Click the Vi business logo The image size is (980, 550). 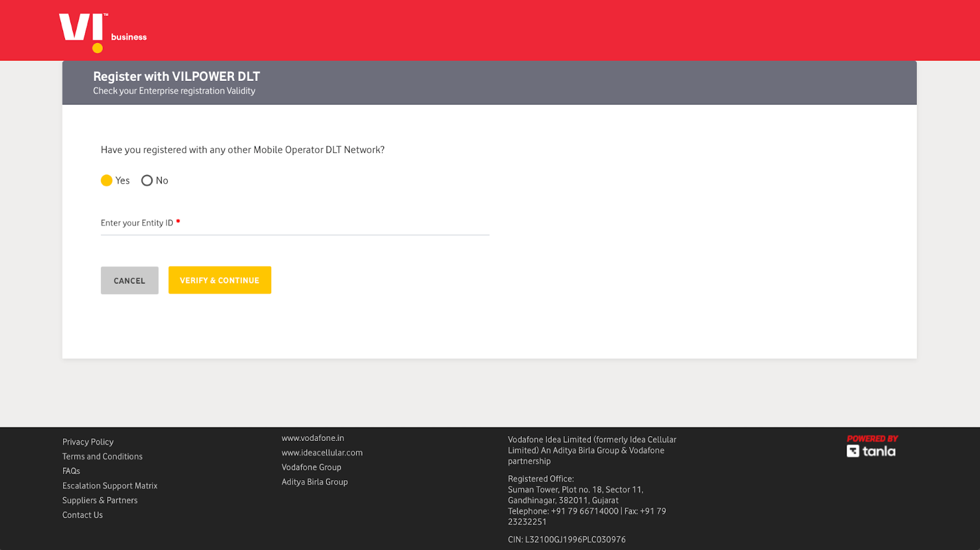pos(103,33)
